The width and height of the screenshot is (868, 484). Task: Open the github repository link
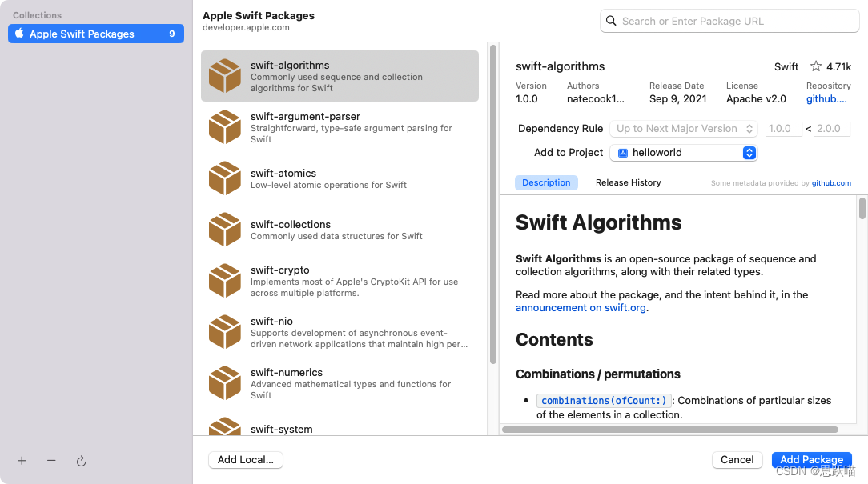point(826,99)
